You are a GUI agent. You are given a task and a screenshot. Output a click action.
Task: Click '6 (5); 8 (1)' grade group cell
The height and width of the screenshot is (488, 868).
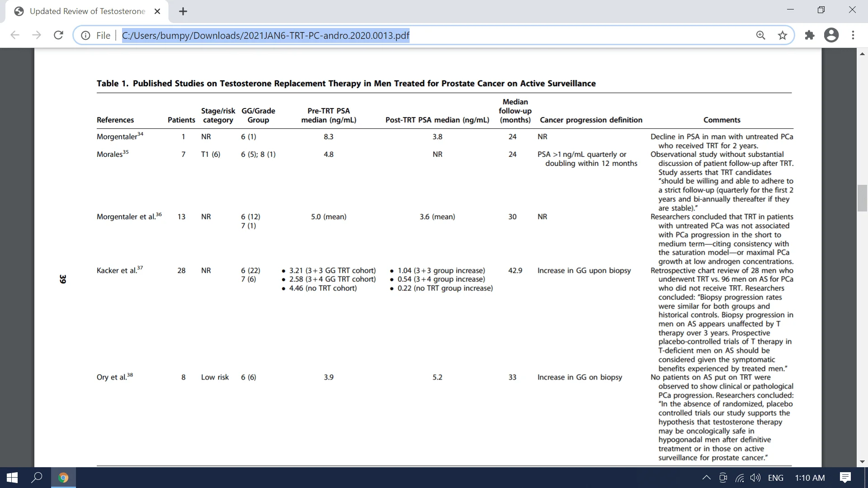coord(258,154)
